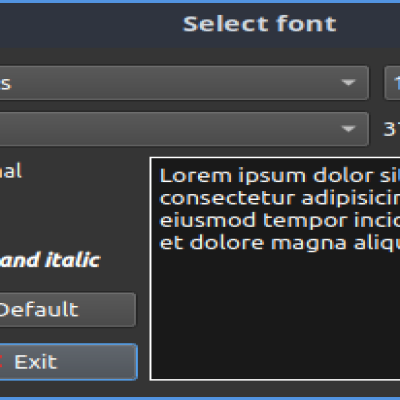
Task: Choose the Normal font style option
Action: tap(11, 171)
